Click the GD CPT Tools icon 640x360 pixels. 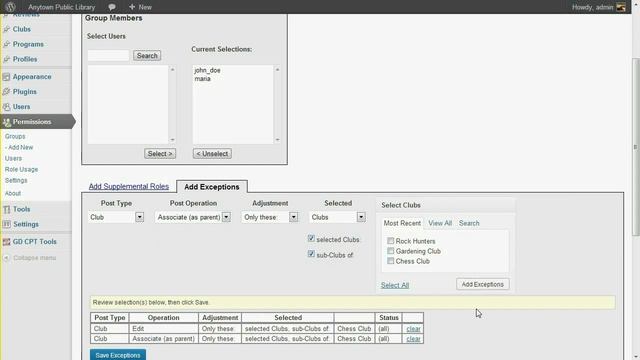[x=7, y=242]
